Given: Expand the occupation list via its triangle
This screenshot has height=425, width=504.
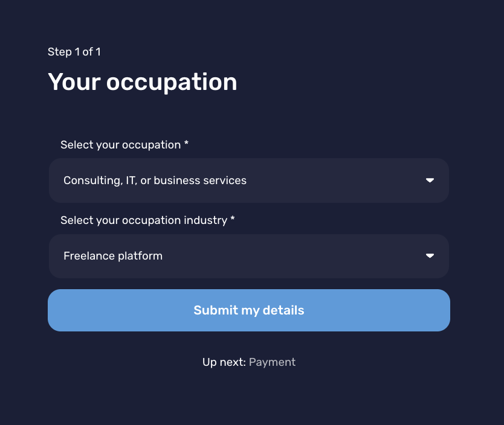Looking at the screenshot, I should pos(430,181).
